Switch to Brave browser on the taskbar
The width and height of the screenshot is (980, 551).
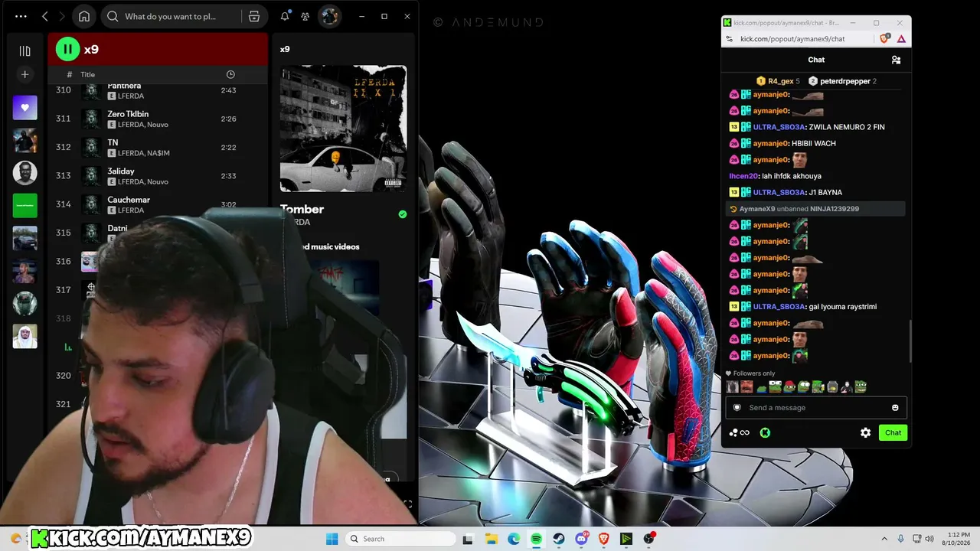click(x=604, y=539)
